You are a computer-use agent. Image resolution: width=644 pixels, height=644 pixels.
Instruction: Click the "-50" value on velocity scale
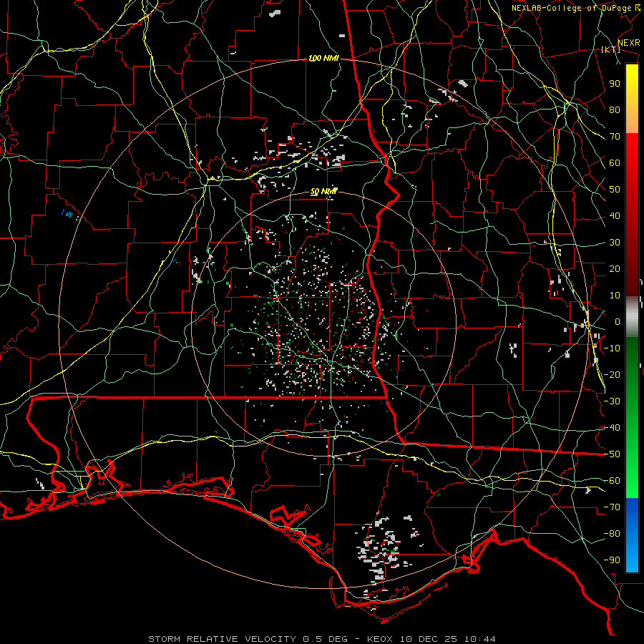[x=612, y=454]
